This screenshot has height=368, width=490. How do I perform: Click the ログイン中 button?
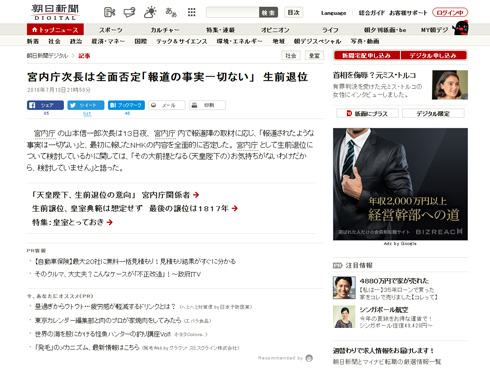point(450,13)
